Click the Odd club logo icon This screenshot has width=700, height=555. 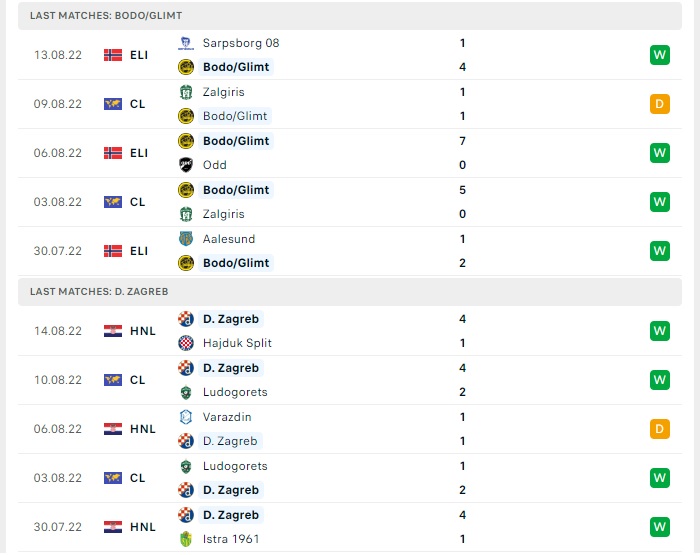(x=186, y=165)
